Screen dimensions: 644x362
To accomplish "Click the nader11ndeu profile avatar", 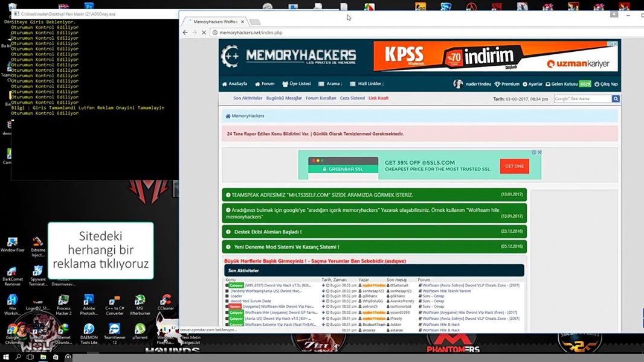I will click(458, 84).
